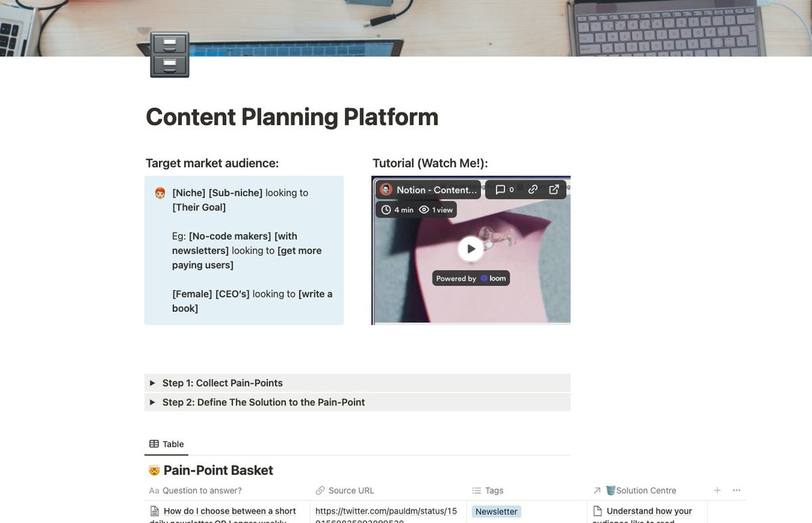Add a new table column with plus
812x523 pixels.
[717, 490]
